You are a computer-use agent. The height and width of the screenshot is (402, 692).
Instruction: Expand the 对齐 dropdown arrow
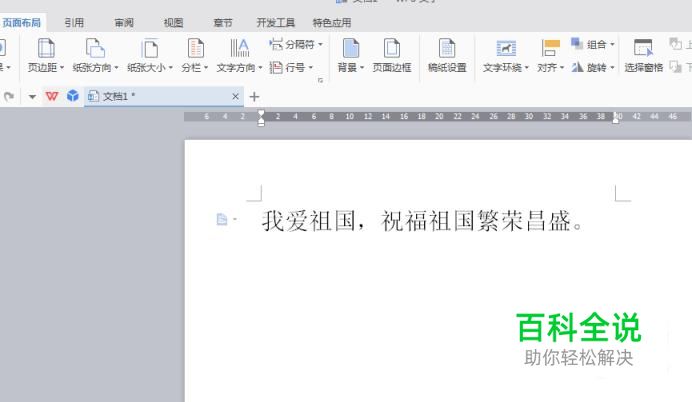point(562,68)
